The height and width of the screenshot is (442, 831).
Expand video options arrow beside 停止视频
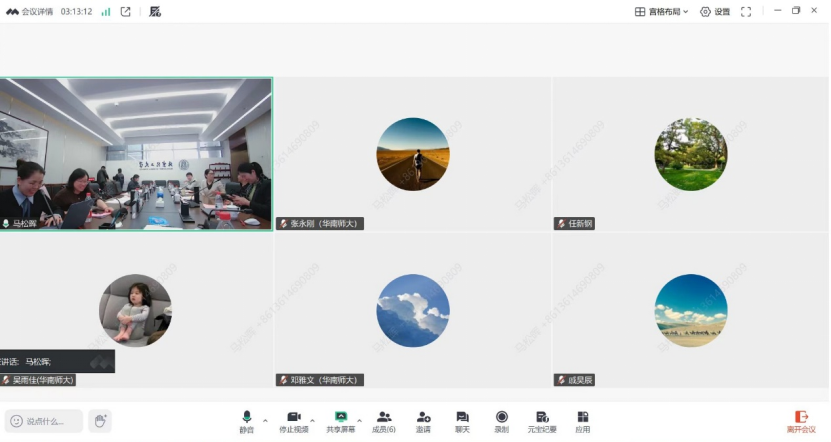[x=312, y=421]
